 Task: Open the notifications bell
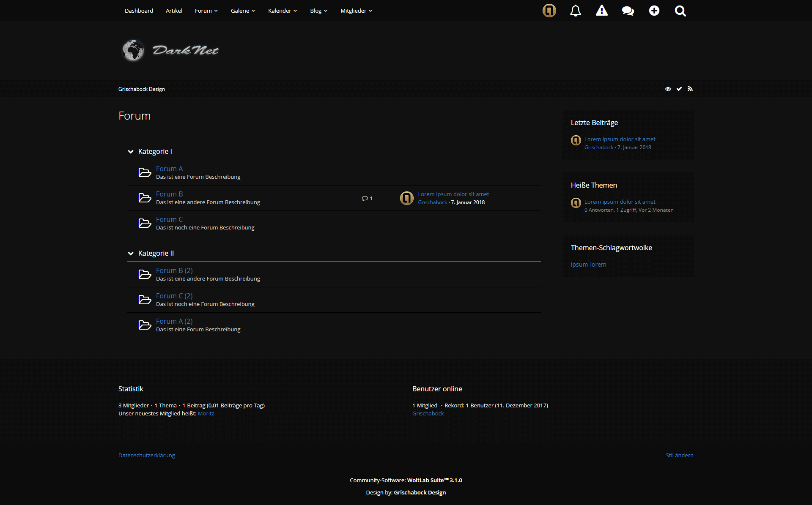575,11
